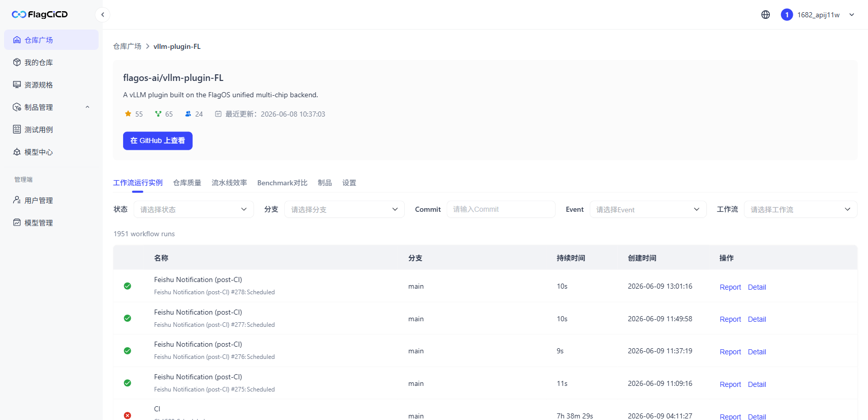The image size is (868, 420).
Task: Click the fork count icon
Action: (158, 114)
